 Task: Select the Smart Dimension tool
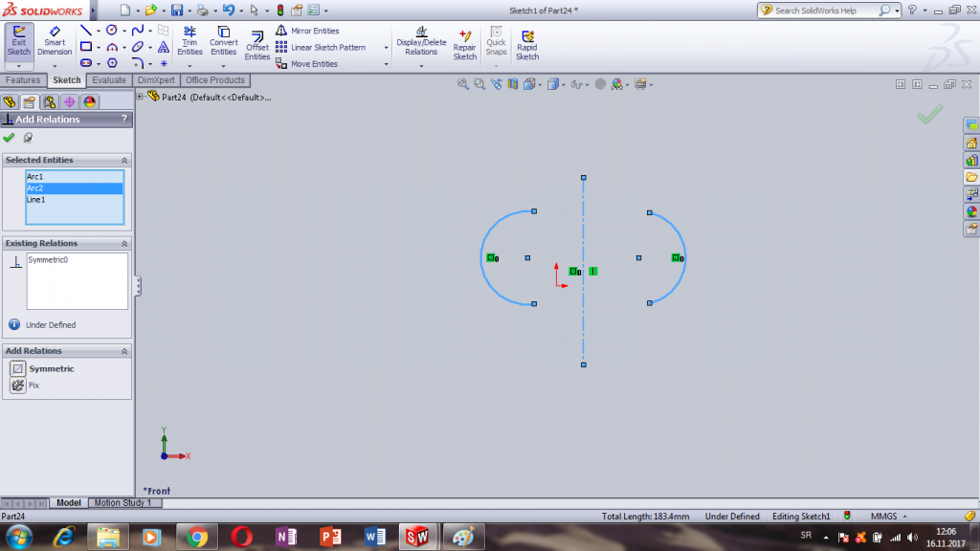[x=55, y=42]
